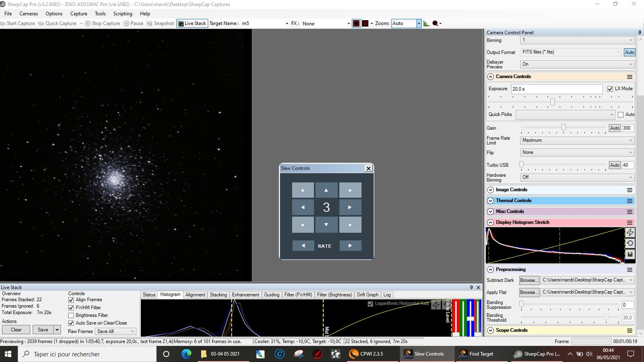This screenshot has height=362, width=644.
Task: Click the up arrow in Slew Controls
Action: coord(326,190)
